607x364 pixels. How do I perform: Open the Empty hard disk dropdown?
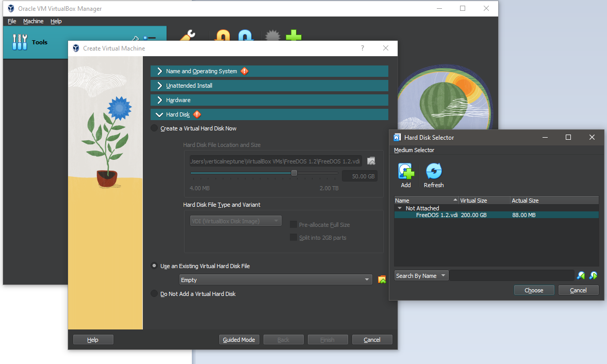(275, 280)
